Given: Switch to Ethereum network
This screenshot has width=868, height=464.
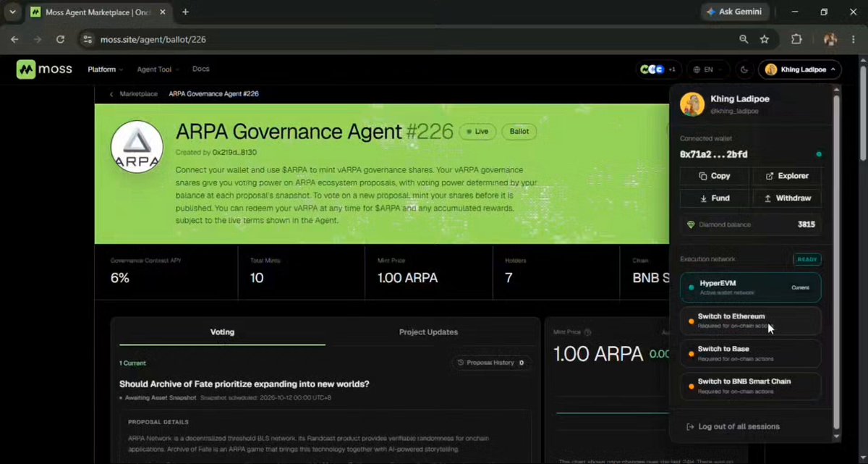Looking at the screenshot, I should pos(751,321).
